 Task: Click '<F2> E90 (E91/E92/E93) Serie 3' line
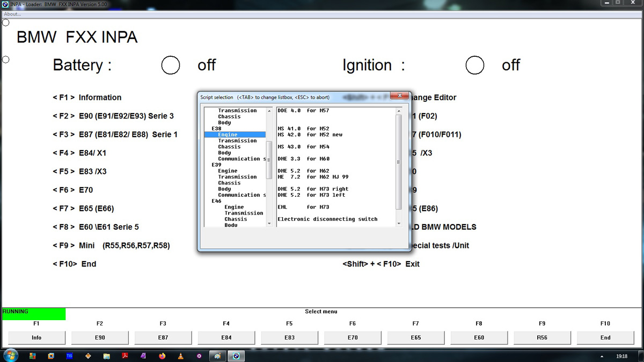click(x=113, y=116)
